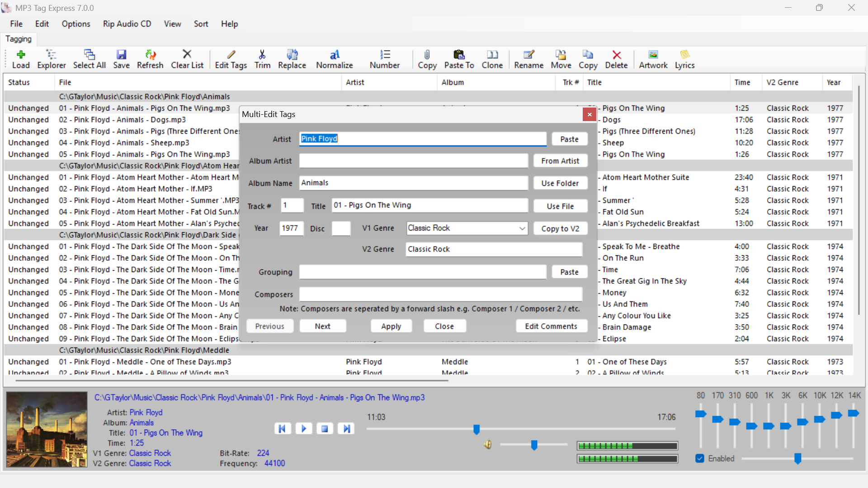
Task: Click the Next button in dialog
Action: [323, 326]
